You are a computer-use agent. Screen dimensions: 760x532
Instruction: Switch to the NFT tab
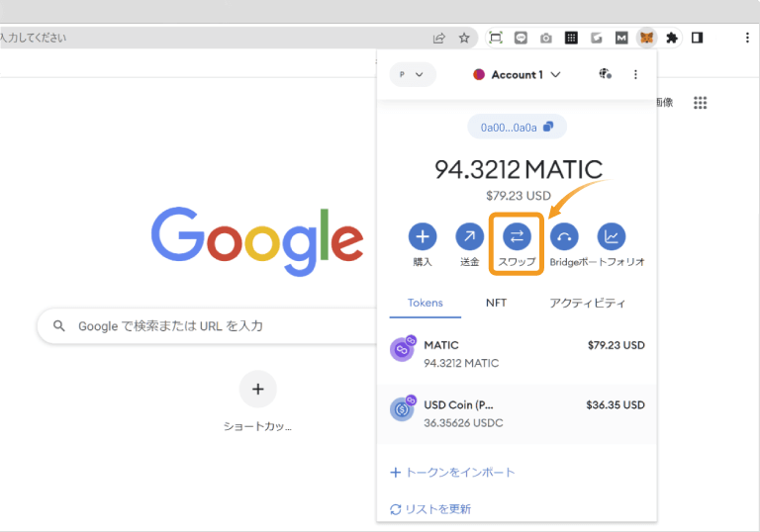point(496,304)
